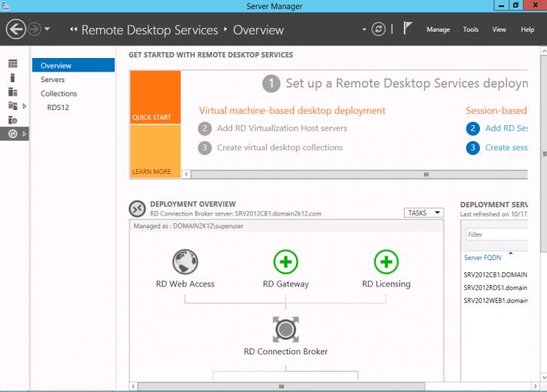Click the RD Gateway label
The height and width of the screenshot is (392, 547).
click(x=286, y=283)
